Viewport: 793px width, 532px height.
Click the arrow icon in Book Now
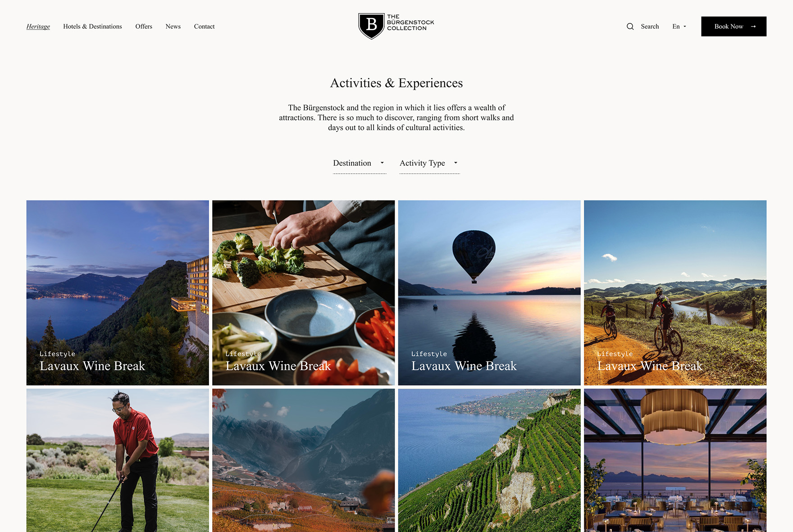(753, 27)
